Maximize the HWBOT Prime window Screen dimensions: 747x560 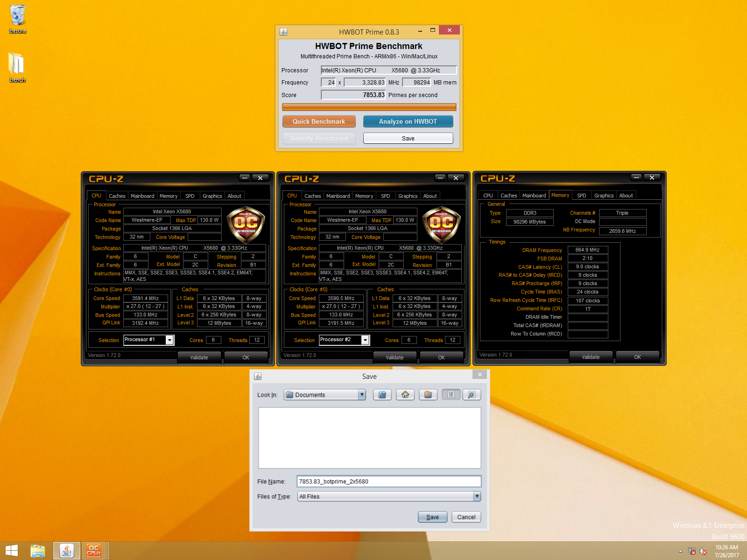pos(433,30)
